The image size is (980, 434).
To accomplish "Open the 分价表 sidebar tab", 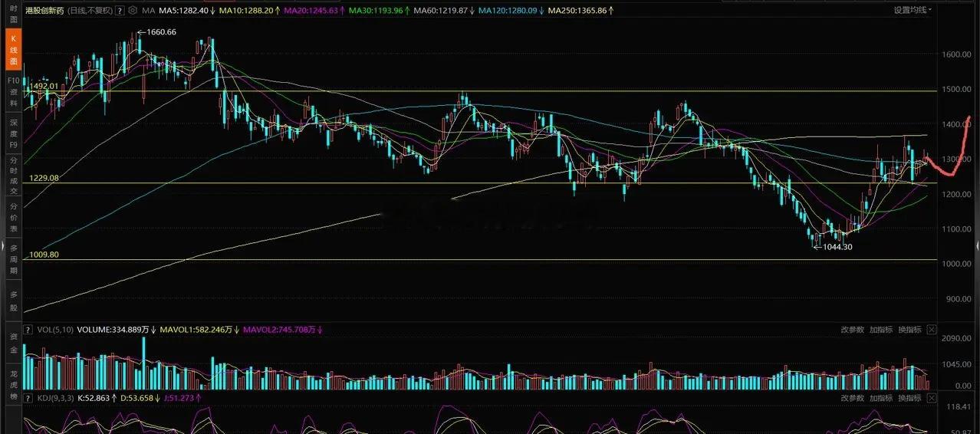I will click(12, 218).
